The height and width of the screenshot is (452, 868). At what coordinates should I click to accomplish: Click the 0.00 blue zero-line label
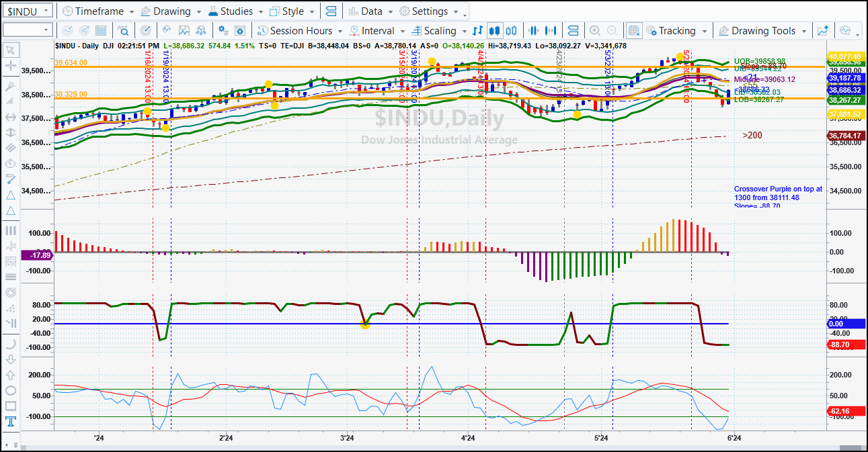[x=845, y=324]
